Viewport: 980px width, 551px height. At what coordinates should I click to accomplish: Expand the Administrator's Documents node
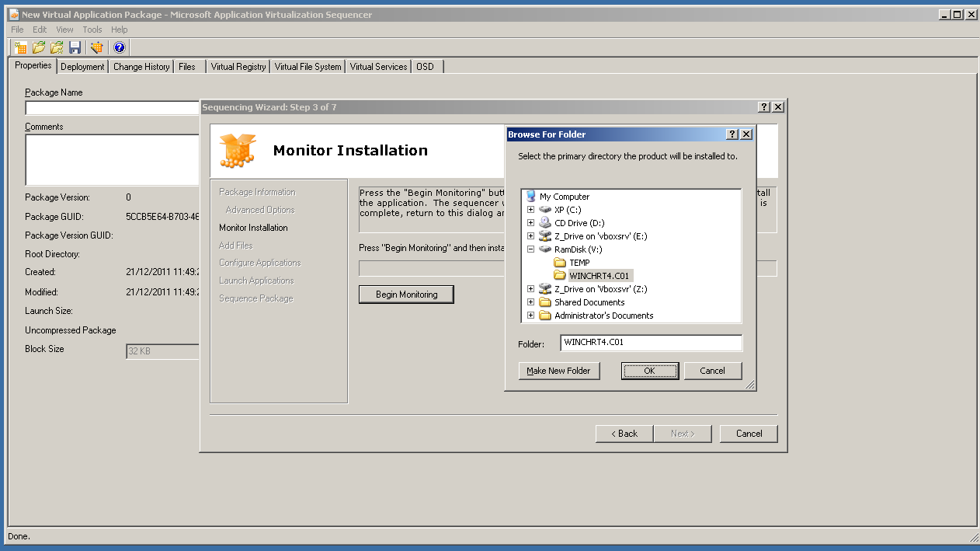coord(531,316)
